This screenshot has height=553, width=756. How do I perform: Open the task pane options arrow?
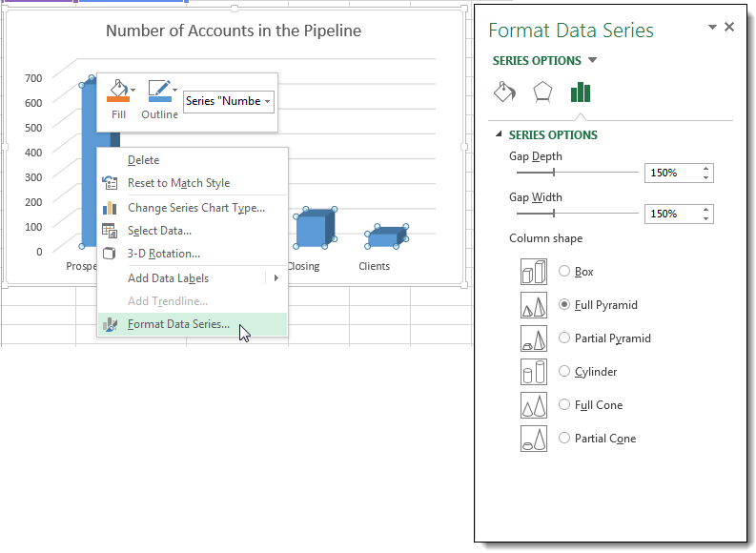click(712, 27)
